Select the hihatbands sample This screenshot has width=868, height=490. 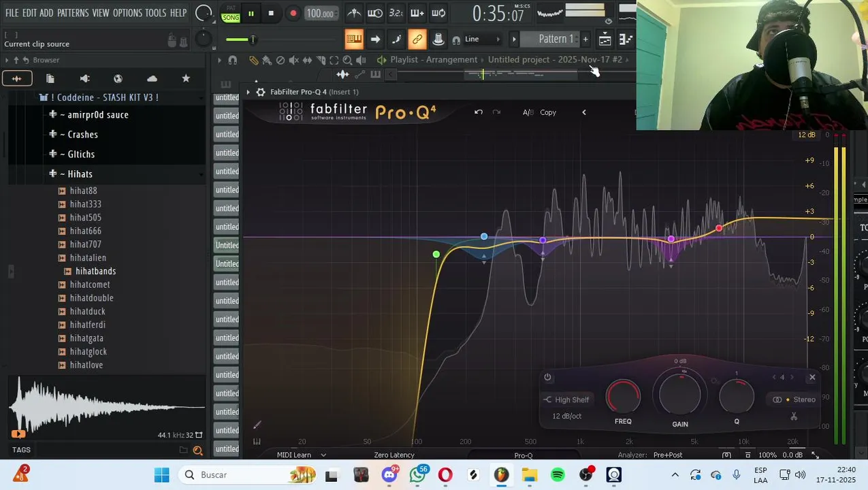(95, 271)
